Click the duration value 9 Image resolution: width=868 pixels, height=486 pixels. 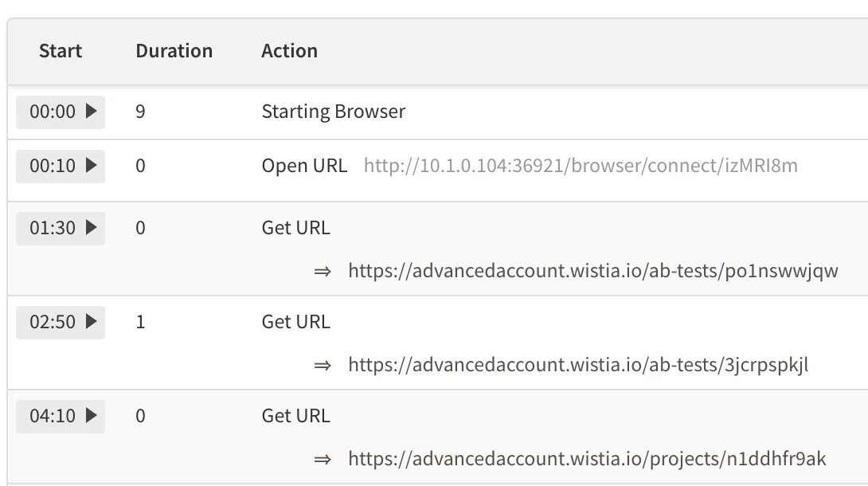point(140,112)
